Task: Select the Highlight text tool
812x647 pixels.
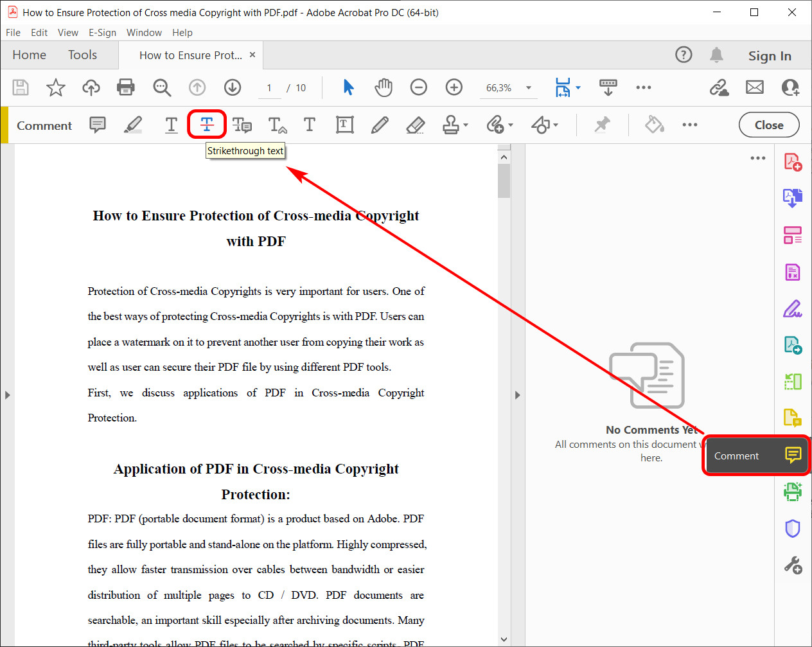Action: [133, 124]
